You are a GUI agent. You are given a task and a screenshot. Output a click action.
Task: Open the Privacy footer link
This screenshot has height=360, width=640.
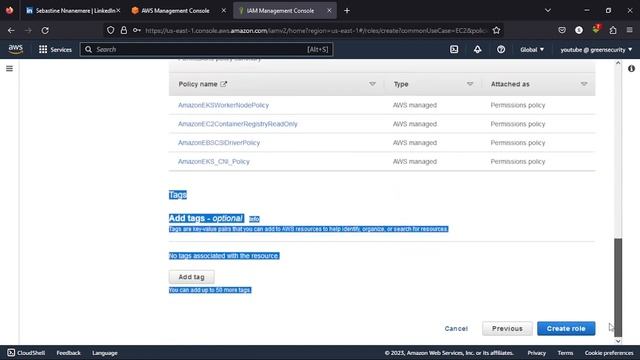[x=536, y=353]
